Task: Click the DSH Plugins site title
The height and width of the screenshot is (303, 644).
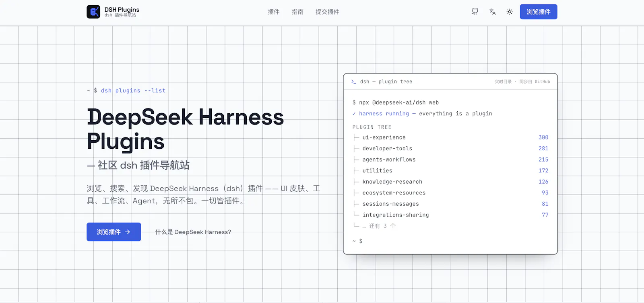Action: (x=122, y=10)
